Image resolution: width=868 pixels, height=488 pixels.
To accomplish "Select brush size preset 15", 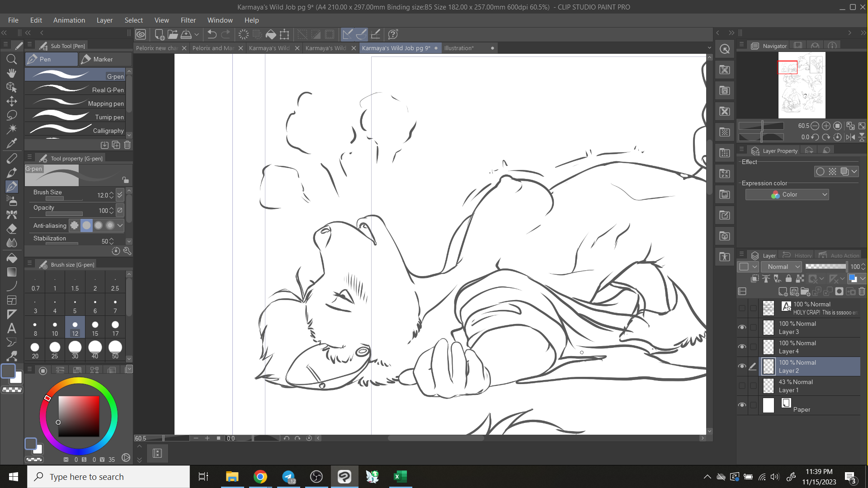I will (x=95, y=328).
